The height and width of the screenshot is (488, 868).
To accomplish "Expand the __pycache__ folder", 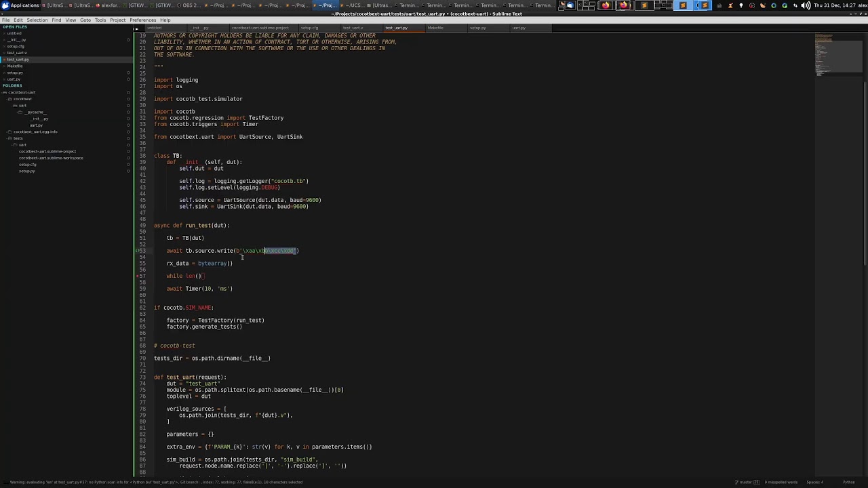I will point(20,112).
